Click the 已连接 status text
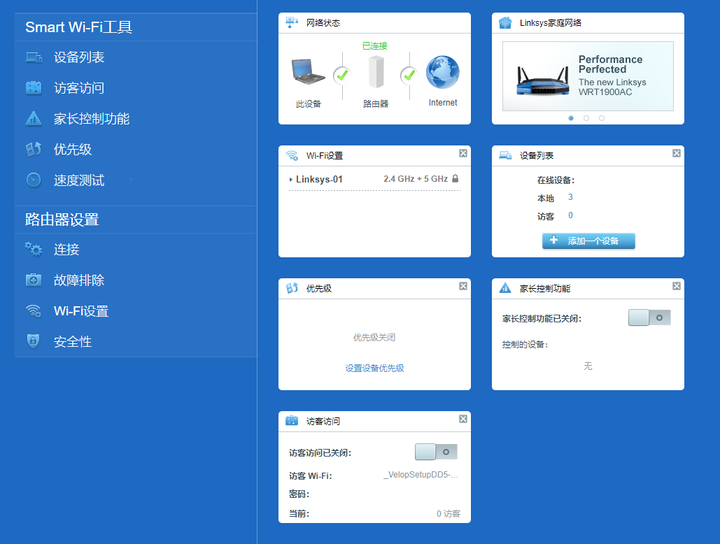 click(x=375, y=46)
